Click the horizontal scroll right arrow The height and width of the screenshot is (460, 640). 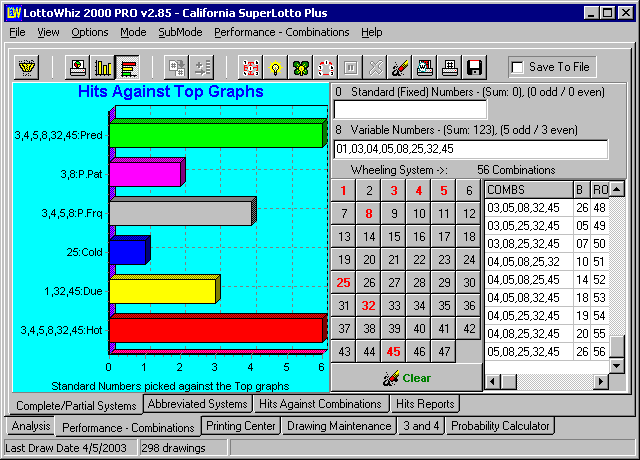(600, 382)
